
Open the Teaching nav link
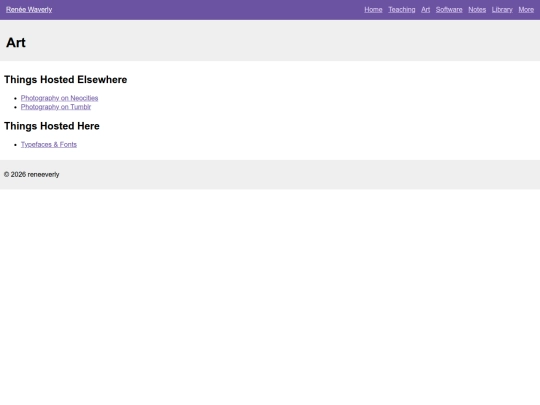click(402, 10)
